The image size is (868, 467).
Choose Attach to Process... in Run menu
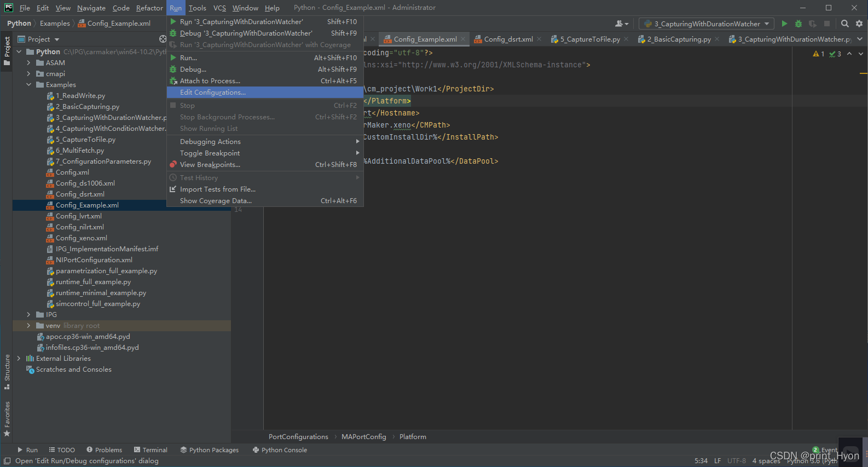click(x=265, y=80)
